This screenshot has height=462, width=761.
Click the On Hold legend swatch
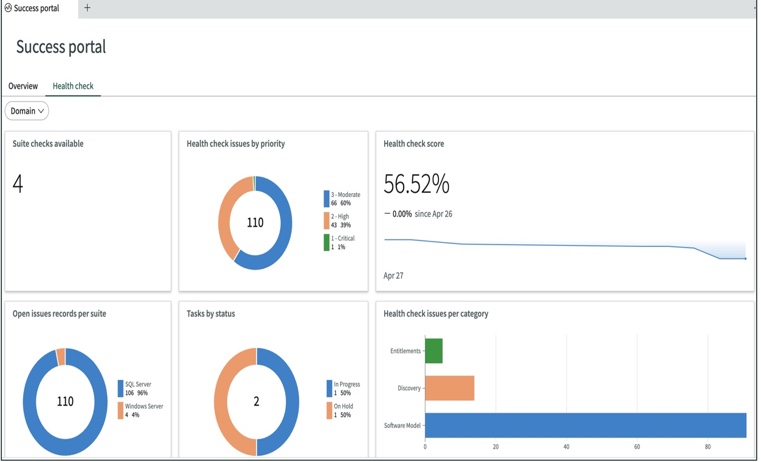[329, 410]
